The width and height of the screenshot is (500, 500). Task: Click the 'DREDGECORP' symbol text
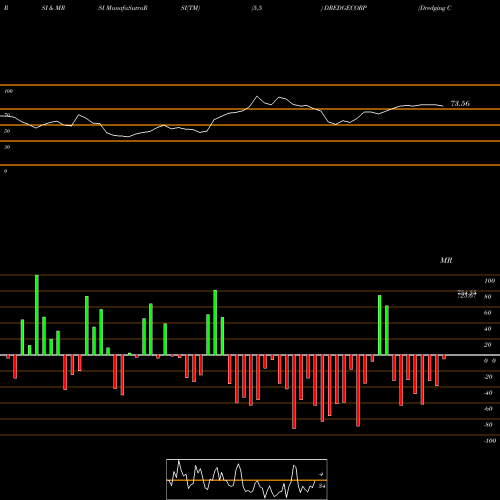tap(345, 8)
